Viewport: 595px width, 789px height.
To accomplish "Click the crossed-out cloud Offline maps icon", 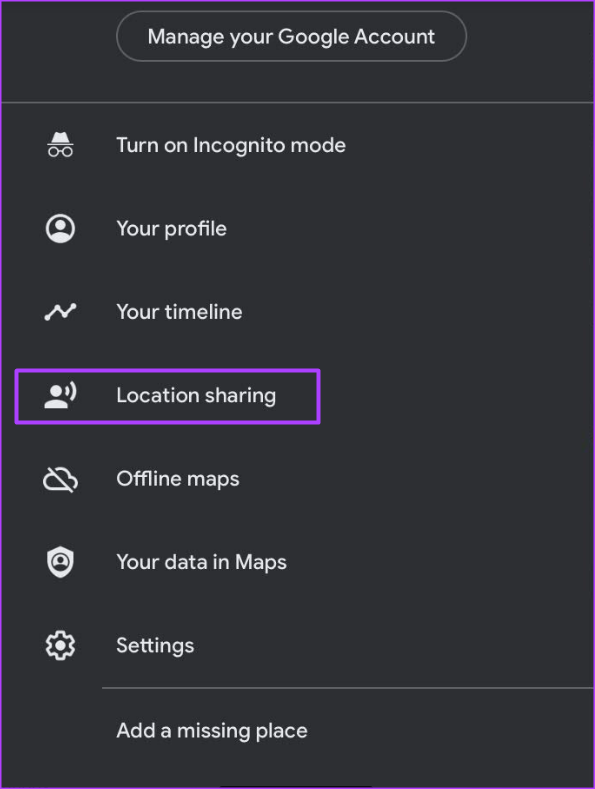I will [60, 479].
